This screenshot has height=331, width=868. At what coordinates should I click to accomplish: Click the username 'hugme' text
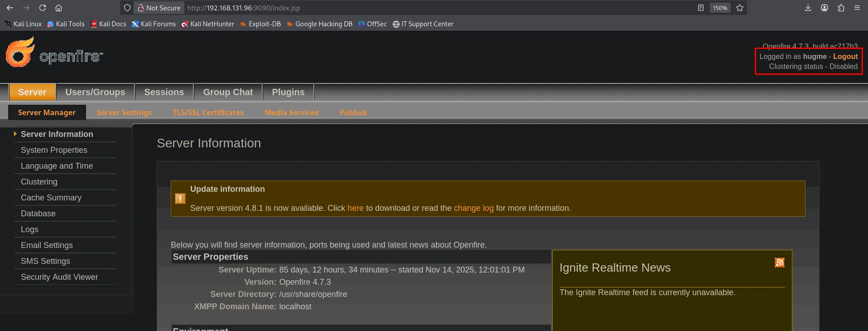point(815,56)
